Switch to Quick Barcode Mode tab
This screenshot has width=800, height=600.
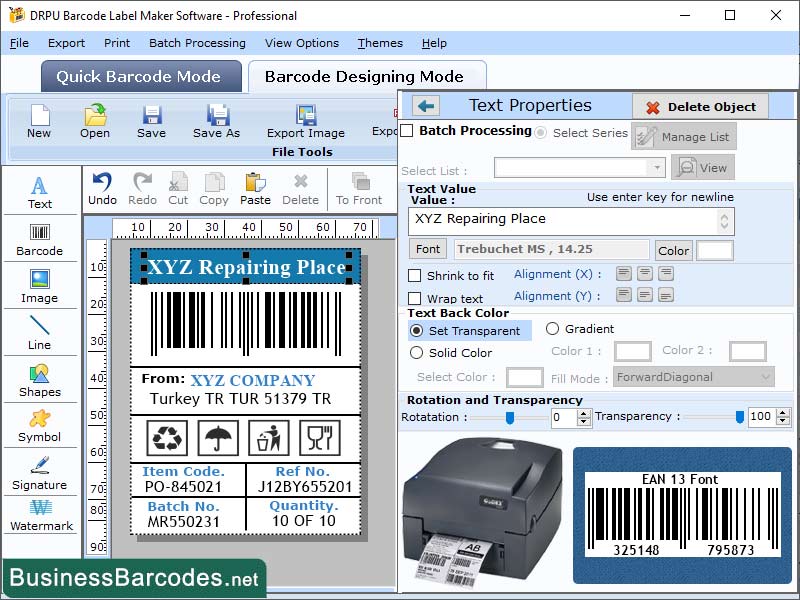point(141,76)
